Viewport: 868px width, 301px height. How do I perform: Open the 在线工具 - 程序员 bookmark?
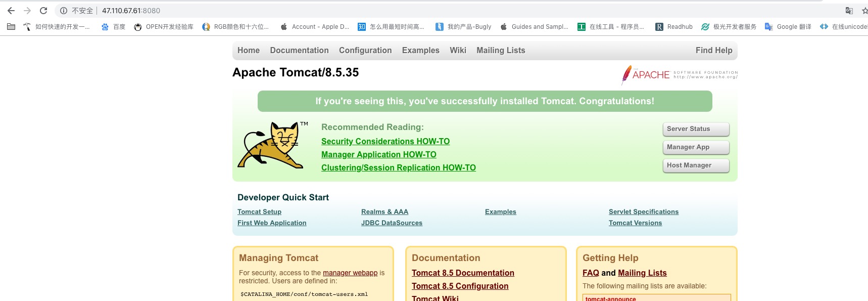point(611,27)
